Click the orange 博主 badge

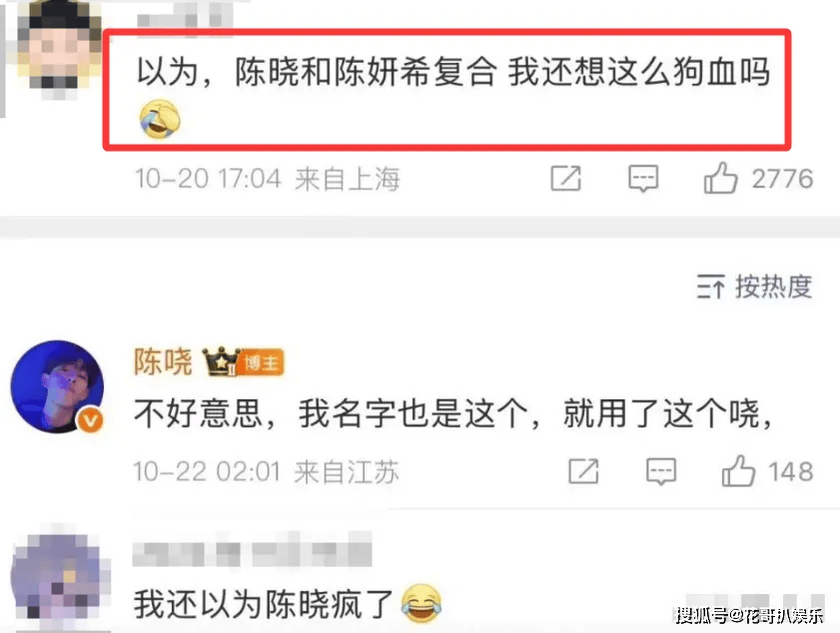click(262, 363)
